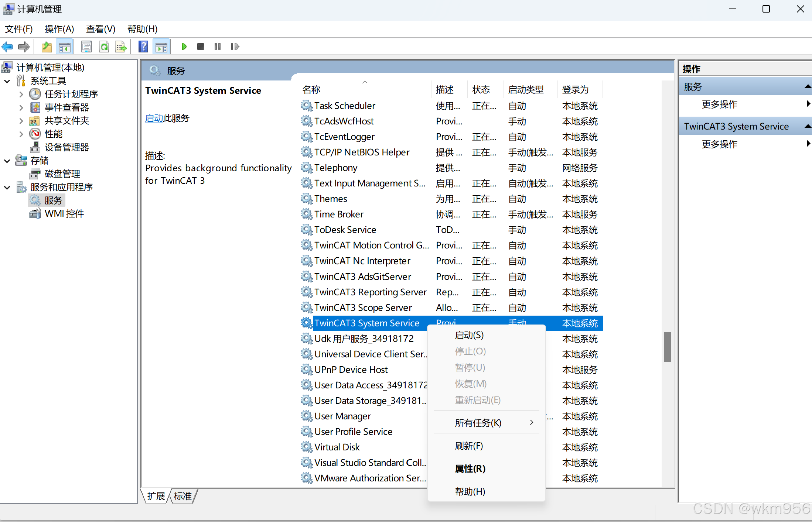The height and width of the screenshot is (522, 812).
Task: Click the gear icon beside Virtual Disk
Action: point(306,447)
